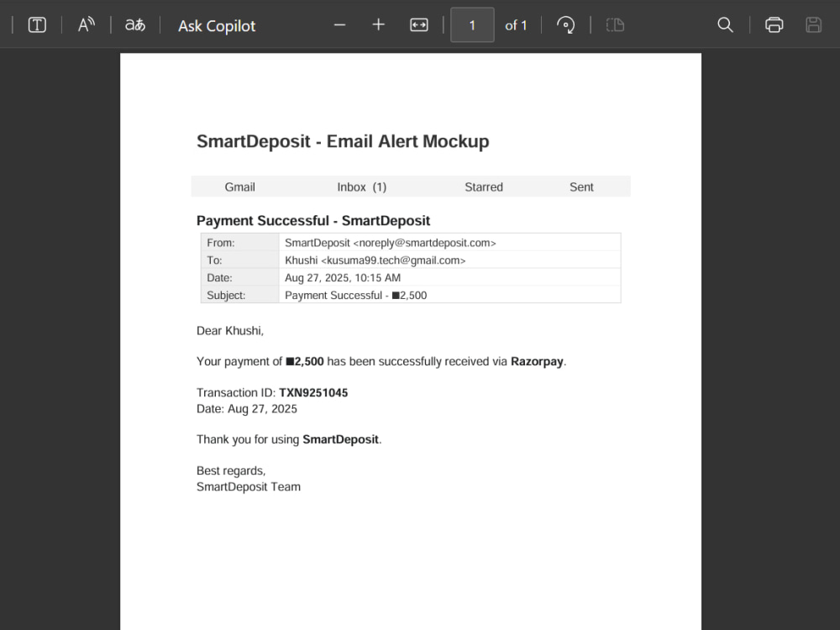
Task: Zoom in with the plus icon
Action: tap(378, 24)
